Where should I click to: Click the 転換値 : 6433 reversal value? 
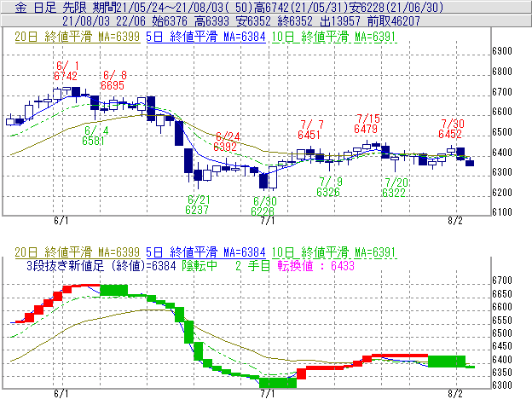[315, 265]
